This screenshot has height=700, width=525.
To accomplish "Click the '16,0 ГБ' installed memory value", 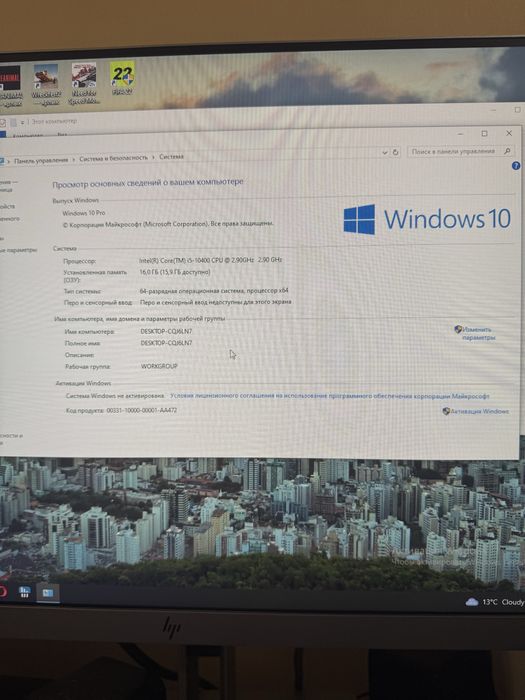I will pos(175,272).
